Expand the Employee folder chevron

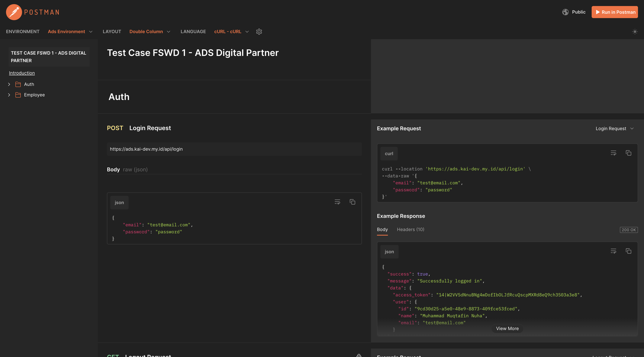click(9, 95)
